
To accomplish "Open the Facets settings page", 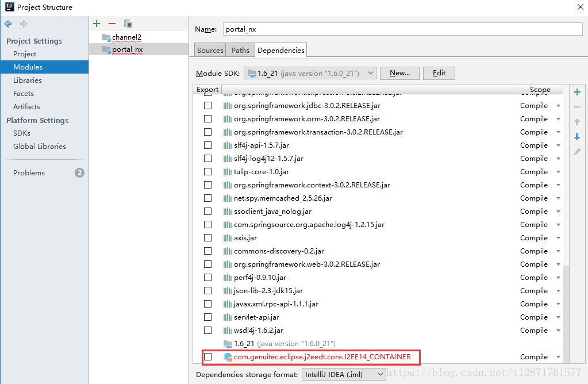I will (x=24, y=94).
